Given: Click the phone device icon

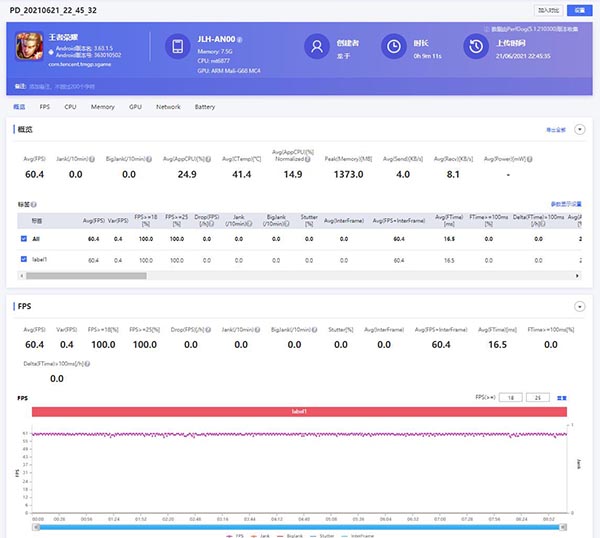Looking at the screenshot, I should 177,47.
